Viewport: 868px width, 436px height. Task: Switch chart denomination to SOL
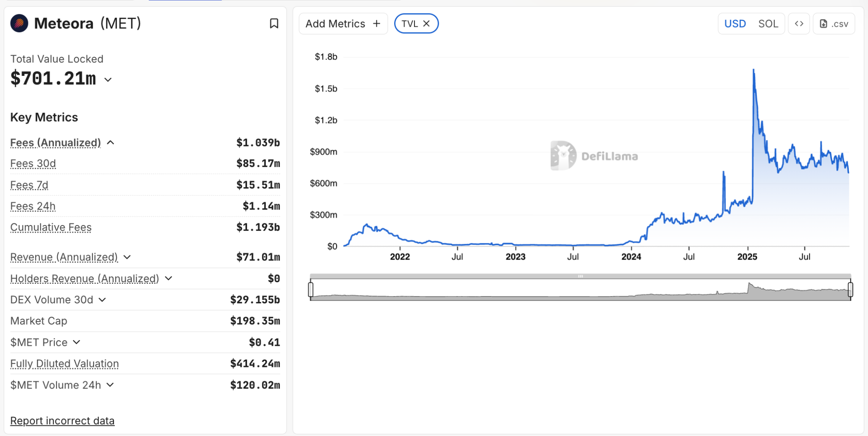[x=768, y=24]
